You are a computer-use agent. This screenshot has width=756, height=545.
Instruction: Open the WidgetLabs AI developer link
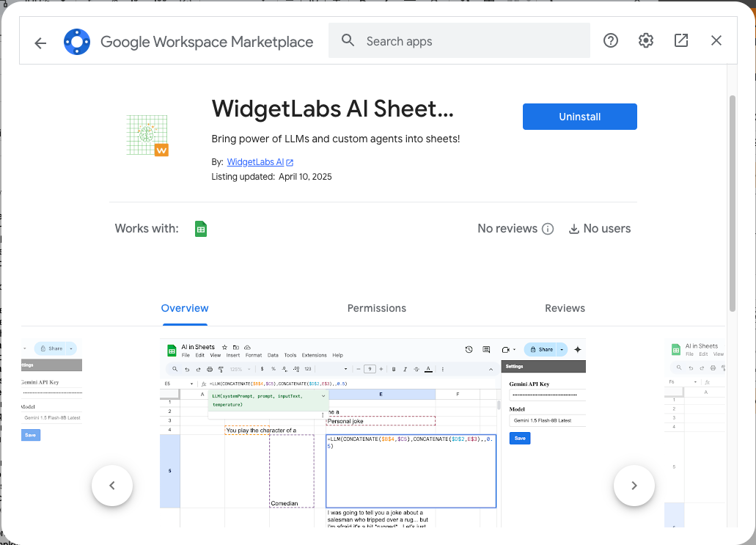coord(260,162)
